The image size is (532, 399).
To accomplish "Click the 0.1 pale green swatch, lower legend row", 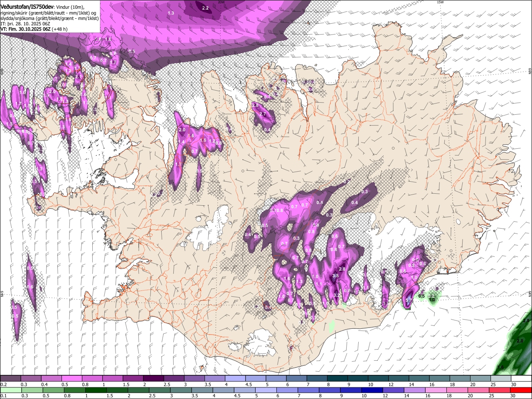I will 10,390.
